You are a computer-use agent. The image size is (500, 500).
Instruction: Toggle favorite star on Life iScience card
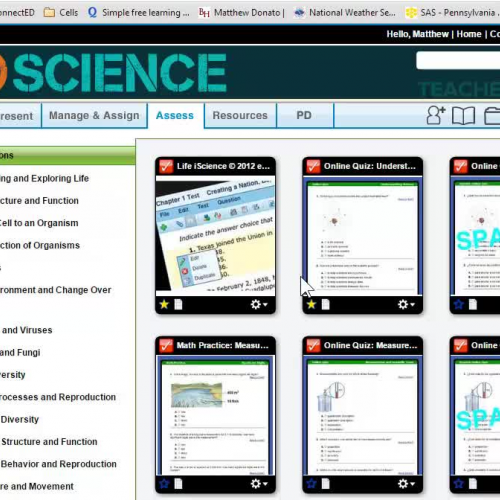click(x=164, y=304)
